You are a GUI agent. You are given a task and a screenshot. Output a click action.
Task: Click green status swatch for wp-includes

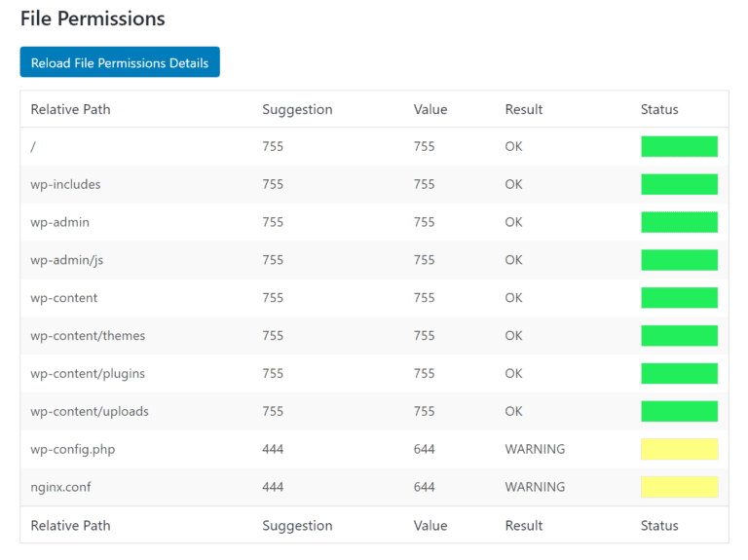(679, 184)
